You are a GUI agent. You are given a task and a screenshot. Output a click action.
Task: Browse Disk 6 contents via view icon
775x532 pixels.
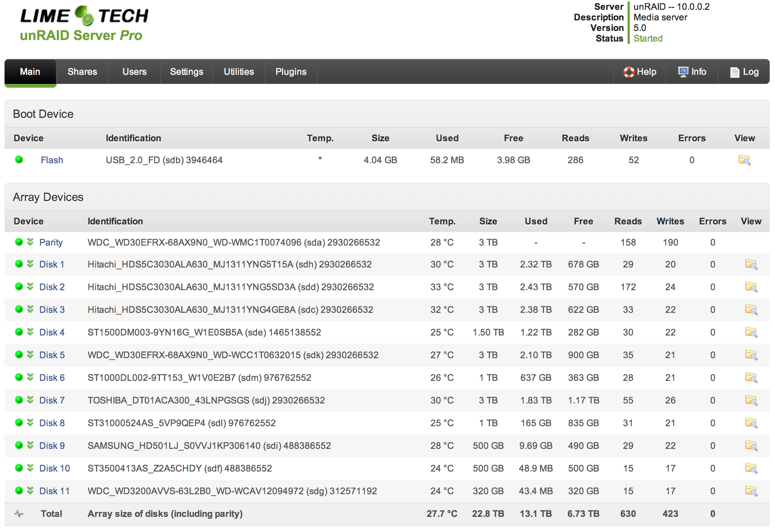751,377
